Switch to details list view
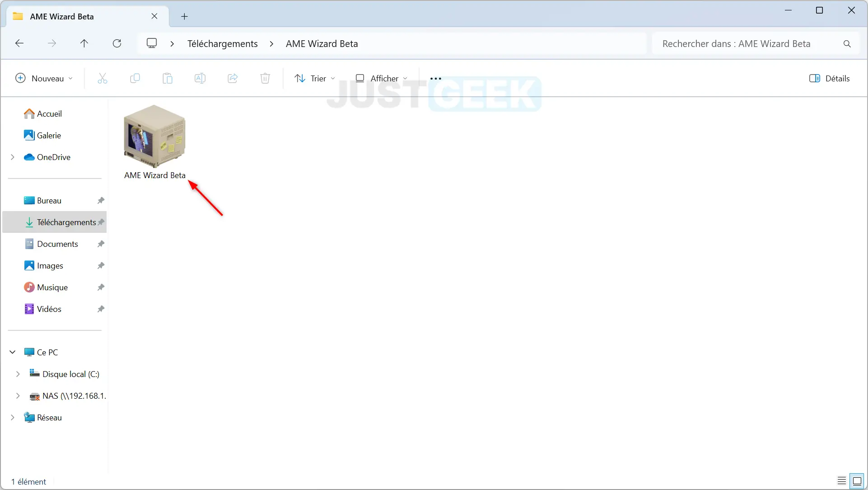This screenshot has width=868, height=490. (842, 481)
